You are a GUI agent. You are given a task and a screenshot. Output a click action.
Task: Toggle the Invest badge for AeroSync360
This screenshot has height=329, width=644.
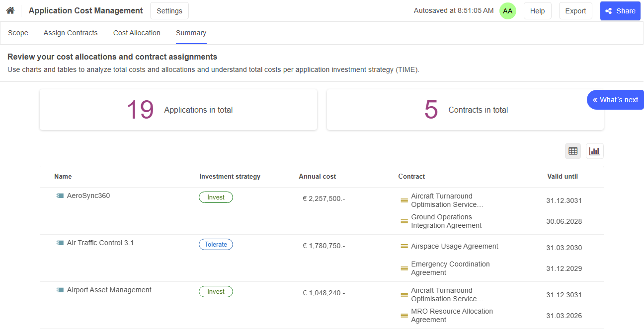pos(216,197)
